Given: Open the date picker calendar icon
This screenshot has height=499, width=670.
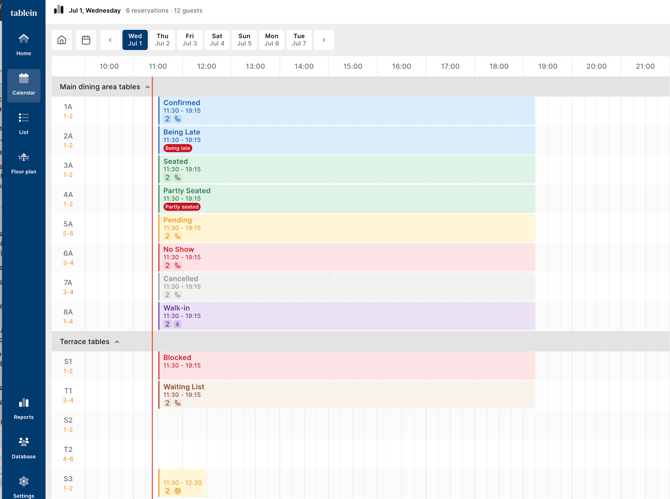Looking at the screenshot, I should point(86,40).
